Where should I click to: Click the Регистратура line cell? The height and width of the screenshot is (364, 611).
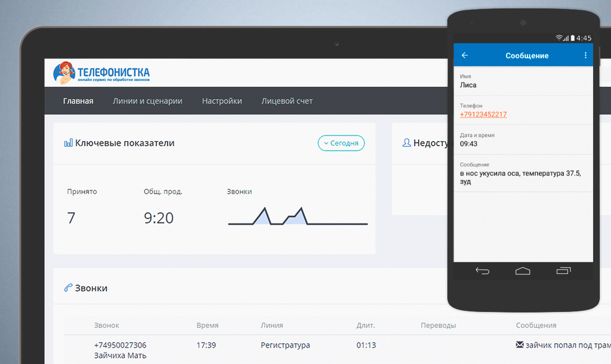(x=285, y=345)
